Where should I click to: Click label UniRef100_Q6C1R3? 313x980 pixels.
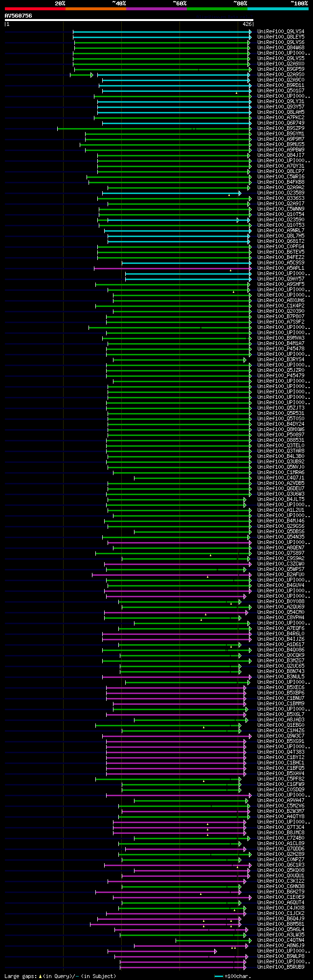pyautogui.click(x=281, y=865)
